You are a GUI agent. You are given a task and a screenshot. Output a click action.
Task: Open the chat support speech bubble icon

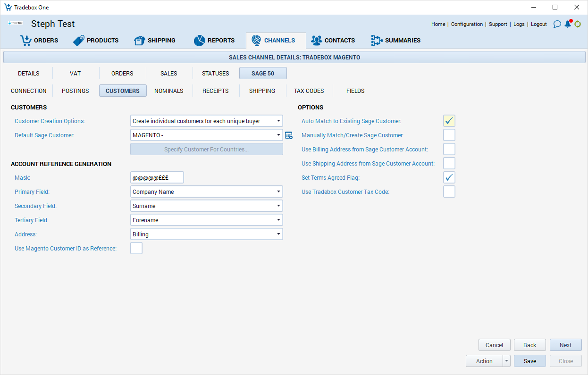click(x=557, y=24)
